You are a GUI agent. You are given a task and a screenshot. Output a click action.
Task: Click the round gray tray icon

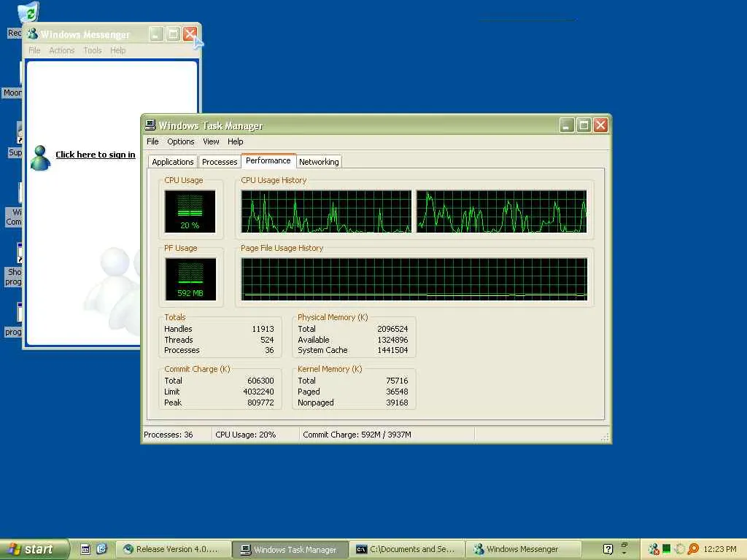[x=680, y=549]
